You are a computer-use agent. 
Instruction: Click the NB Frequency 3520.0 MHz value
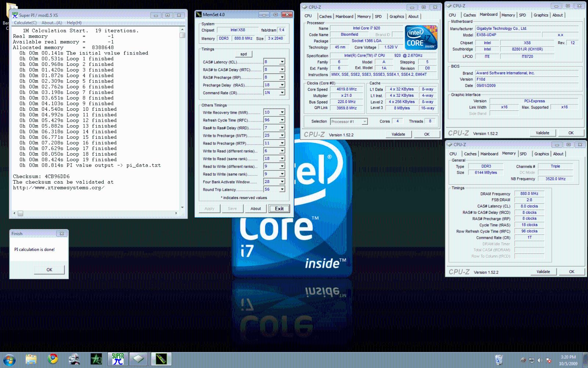pyautogui.click(x=555, y=179)
